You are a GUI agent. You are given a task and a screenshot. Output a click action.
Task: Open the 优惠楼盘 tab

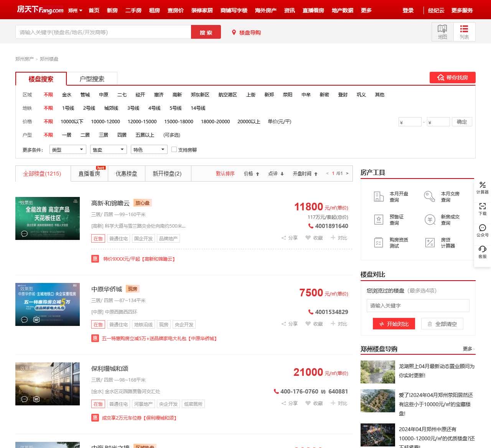[127, 174]
